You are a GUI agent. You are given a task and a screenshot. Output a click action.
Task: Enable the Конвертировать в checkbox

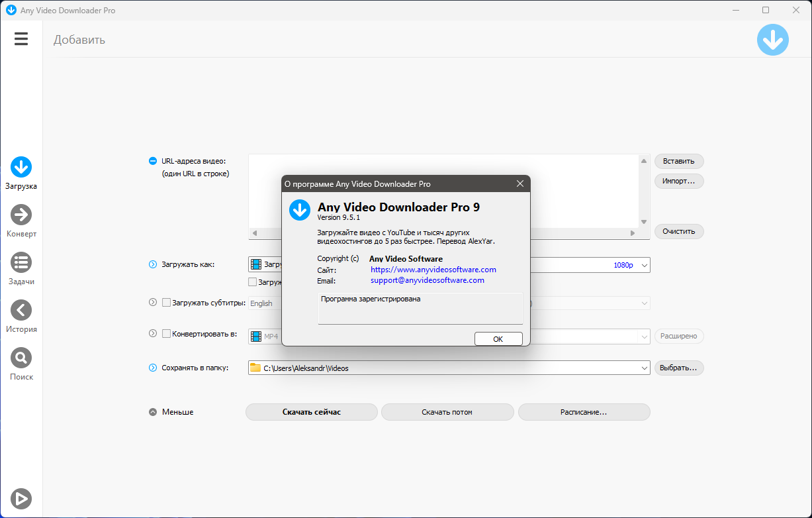pos(167,334)
